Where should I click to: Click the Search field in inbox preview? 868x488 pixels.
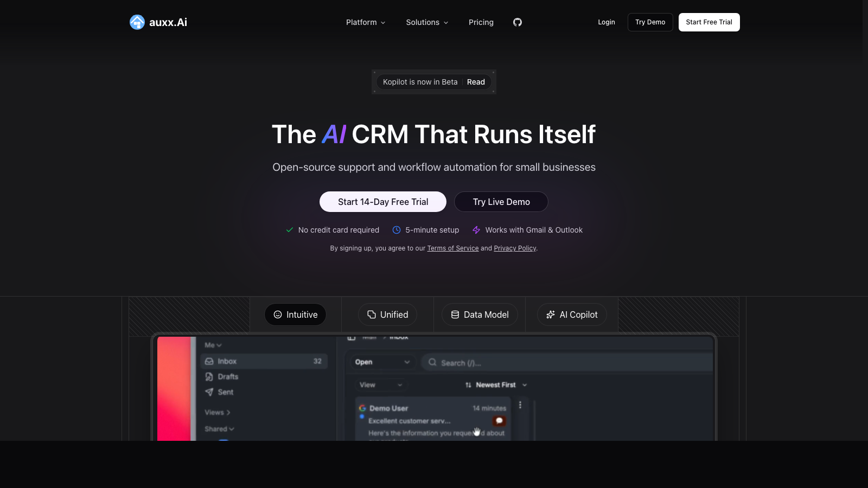coord(567,362)
